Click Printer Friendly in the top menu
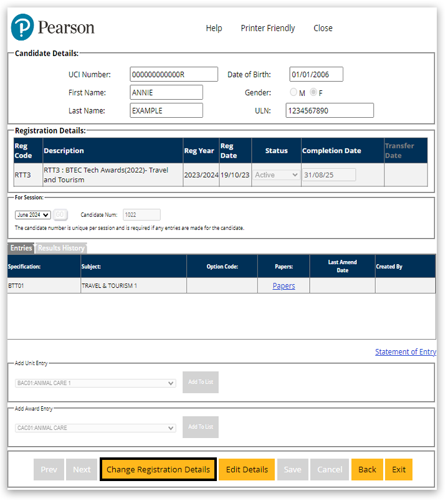The width and height of the screenshot is (448, 501). pos(268,28)
